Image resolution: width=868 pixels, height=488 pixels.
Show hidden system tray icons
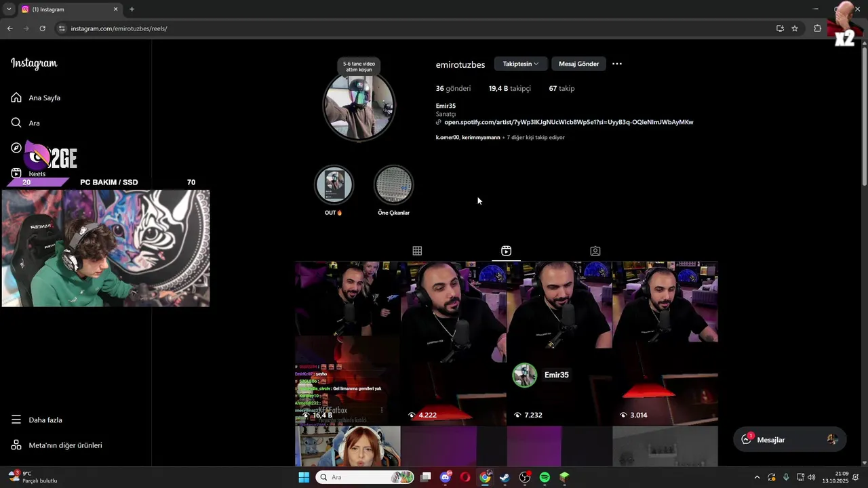click(x=757, y=477)
